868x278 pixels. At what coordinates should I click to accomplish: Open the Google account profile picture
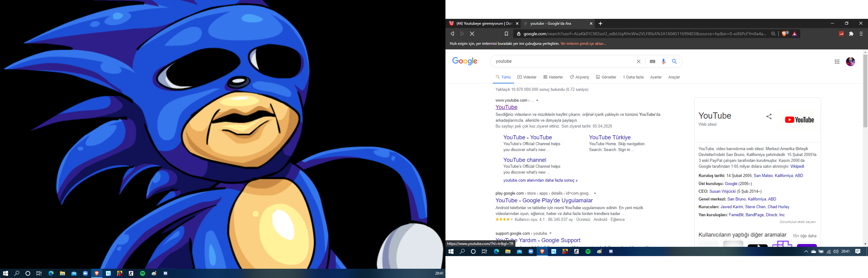click(850, 61)
